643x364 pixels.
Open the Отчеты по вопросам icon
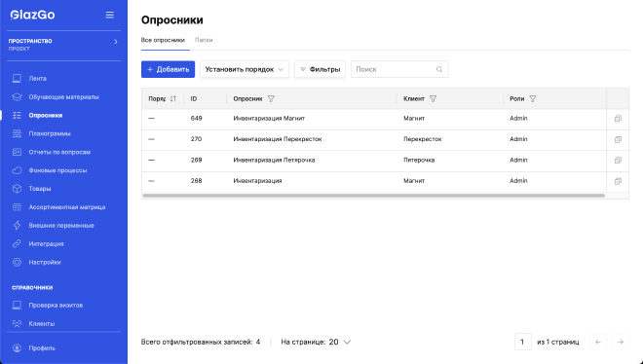tap(17, 152)
